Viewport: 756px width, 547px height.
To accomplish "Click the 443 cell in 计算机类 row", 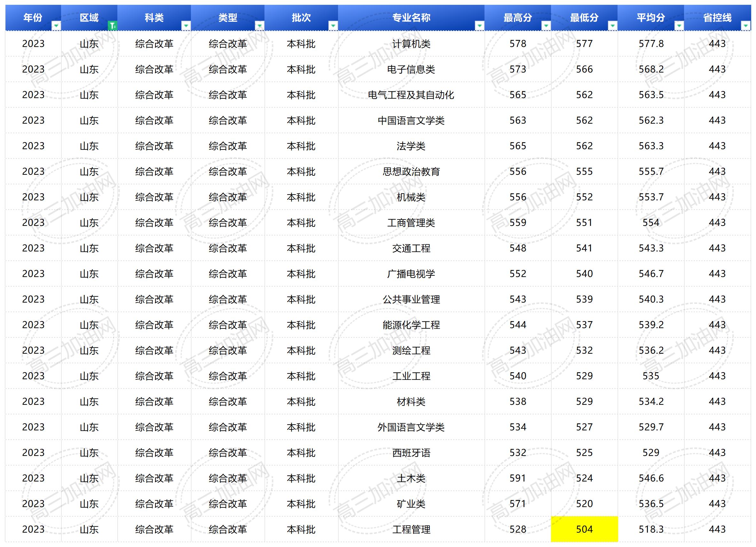I will [x=717, y=44].
